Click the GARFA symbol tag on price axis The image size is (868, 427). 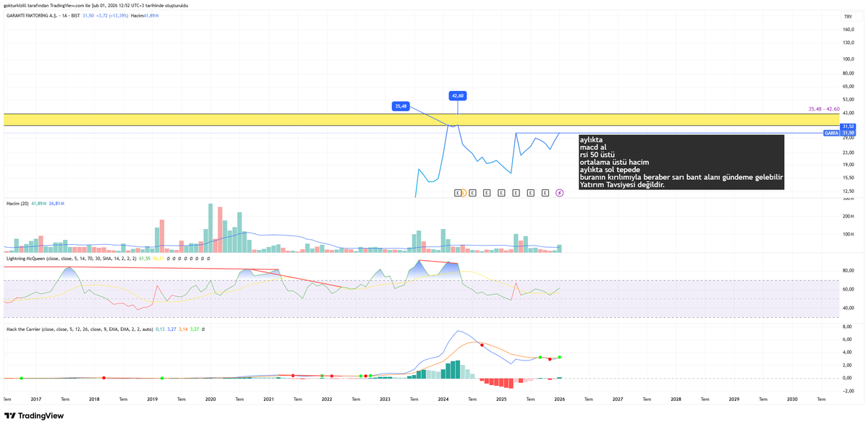(x=831, y=133)
